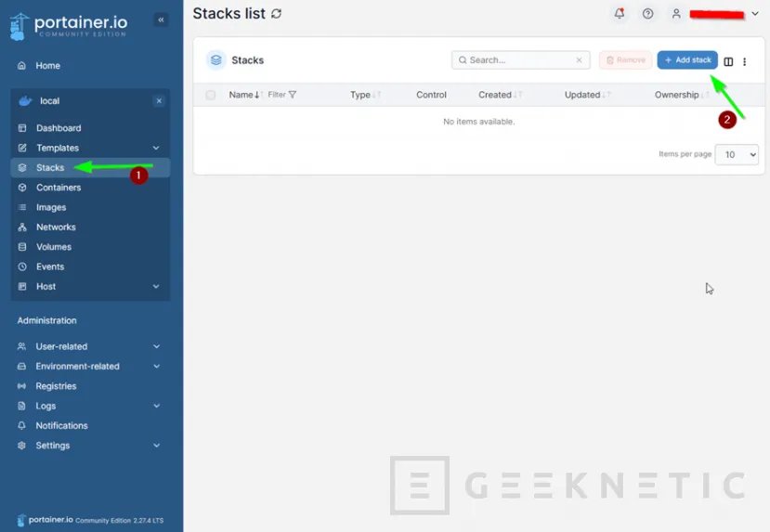Expand the User-related submenu chevron
Viewport: 770px width, 532px height.
pos(157,346)
